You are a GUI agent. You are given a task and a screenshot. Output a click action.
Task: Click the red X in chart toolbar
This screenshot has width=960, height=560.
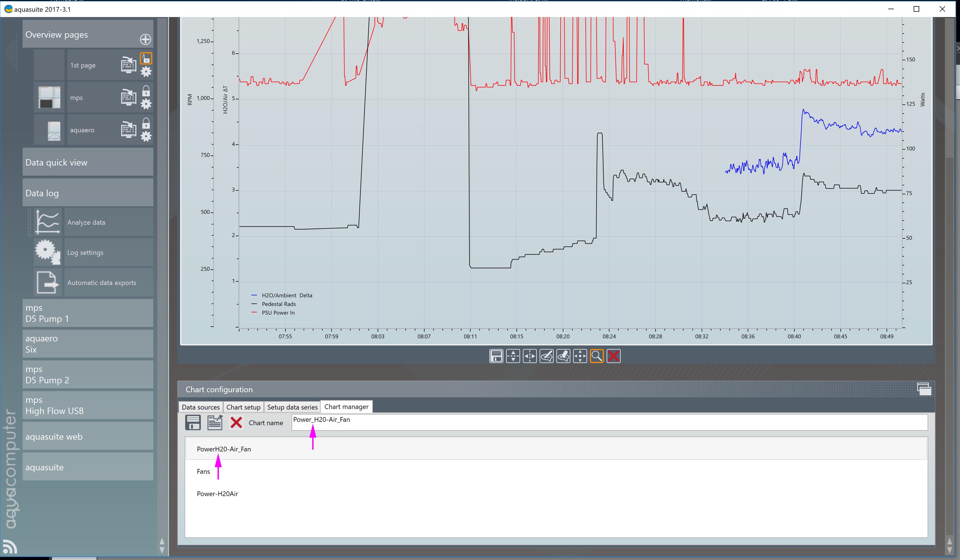[613, 356]
